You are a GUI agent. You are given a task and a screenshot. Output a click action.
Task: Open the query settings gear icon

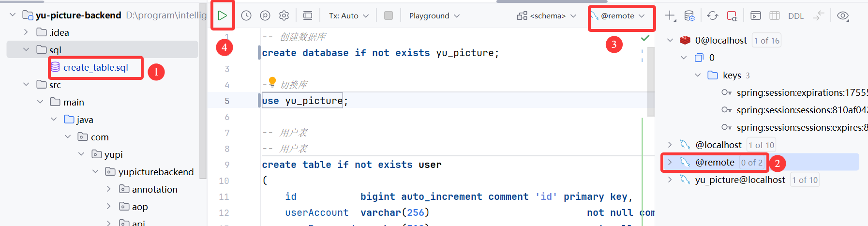pos(284,15)
